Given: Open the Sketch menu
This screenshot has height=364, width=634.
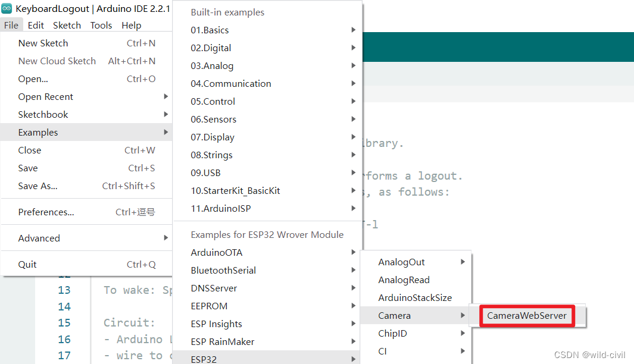Looking at the screenshot, I should [x=67, y=25].
